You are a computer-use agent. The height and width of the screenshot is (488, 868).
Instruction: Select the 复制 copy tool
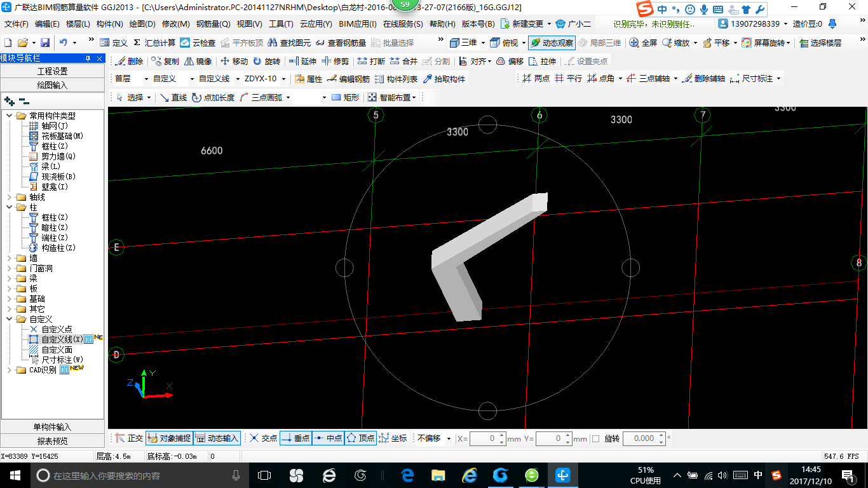tap(165, 62)
